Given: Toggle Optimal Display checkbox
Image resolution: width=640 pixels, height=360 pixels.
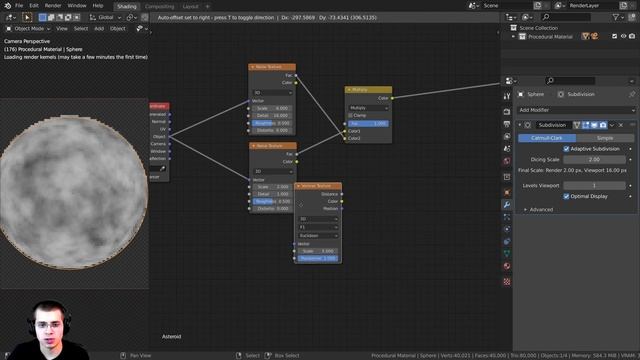Looking at the screenshot, I should [566, 196].
